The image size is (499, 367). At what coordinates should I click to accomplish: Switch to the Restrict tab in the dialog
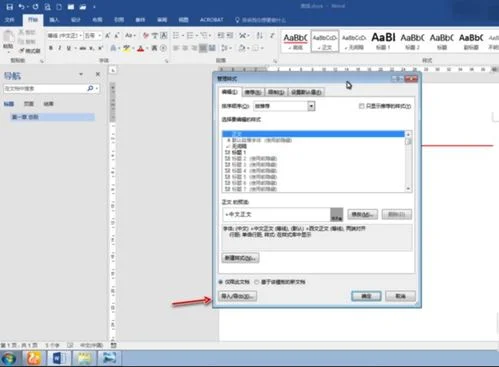coord(276,92)
